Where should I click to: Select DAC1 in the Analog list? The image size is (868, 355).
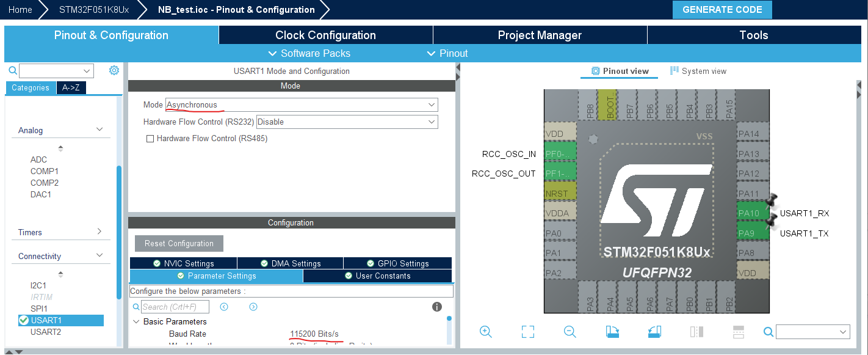41,194
